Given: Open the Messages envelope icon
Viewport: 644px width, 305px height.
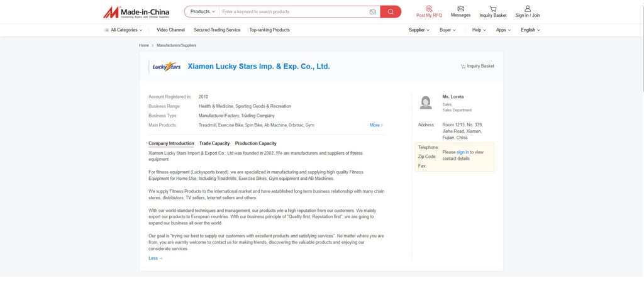Looking at the screenshot, I should [460, 11].
